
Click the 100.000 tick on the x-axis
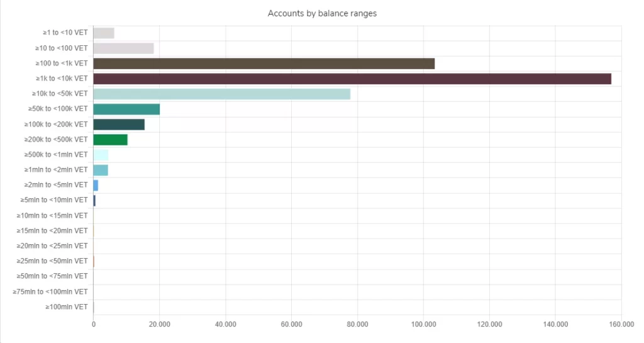click(423, 325)
